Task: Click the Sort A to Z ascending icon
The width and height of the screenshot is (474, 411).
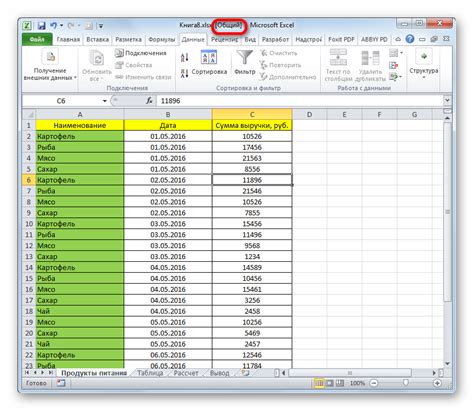Action: [x=184, y=57]
